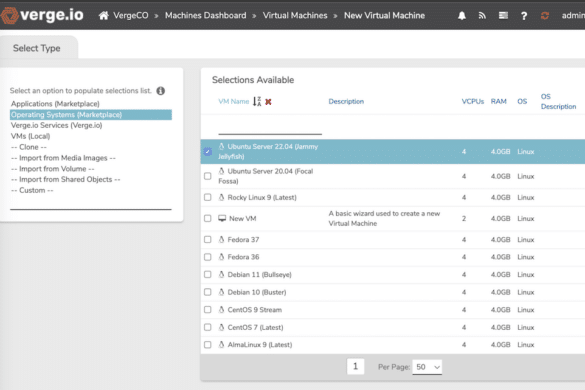Tick the Fedora 37 checkbox
Screen dimensions: 585x390
tap(208, 239)
